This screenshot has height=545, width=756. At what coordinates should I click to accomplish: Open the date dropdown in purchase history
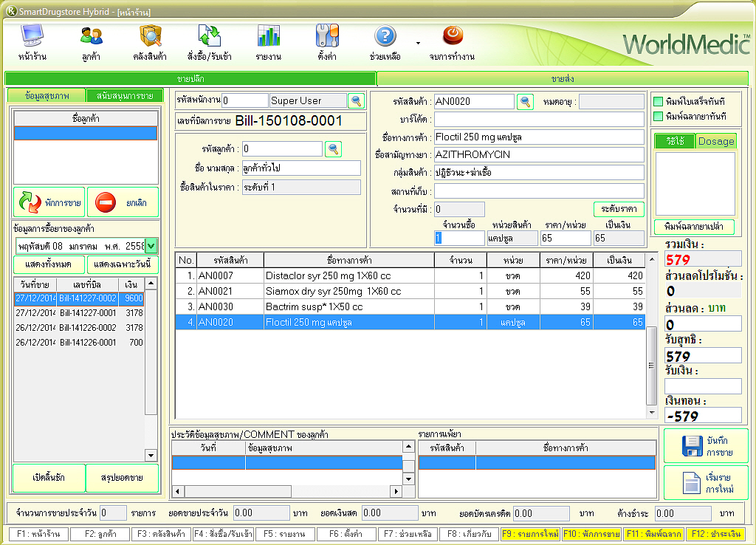[x=151, y=246]
